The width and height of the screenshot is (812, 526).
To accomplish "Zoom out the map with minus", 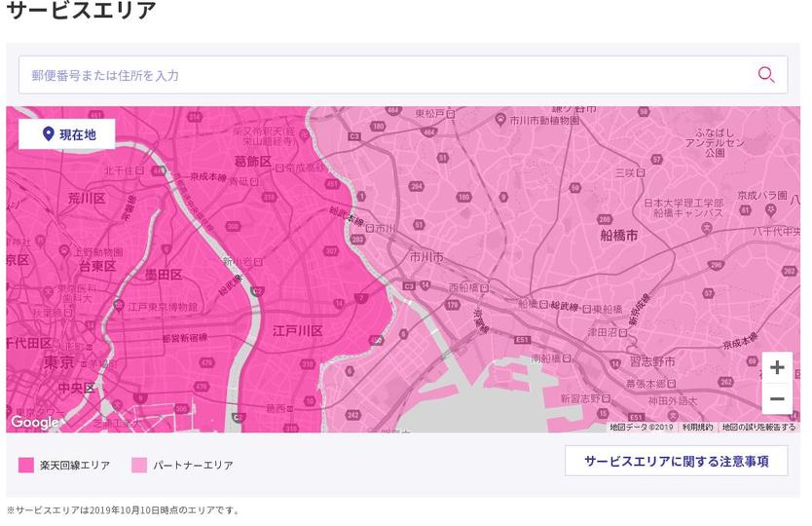I will (x=777, y=398).
